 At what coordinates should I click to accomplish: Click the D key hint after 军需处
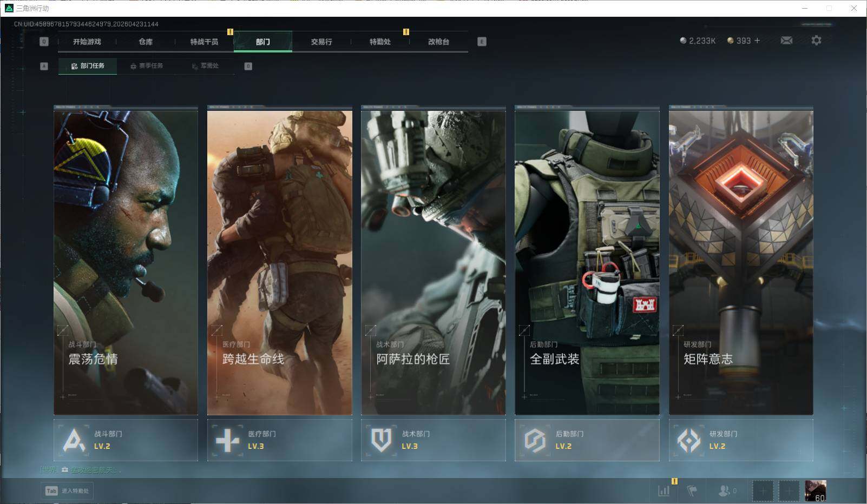(x=248, y=66)
